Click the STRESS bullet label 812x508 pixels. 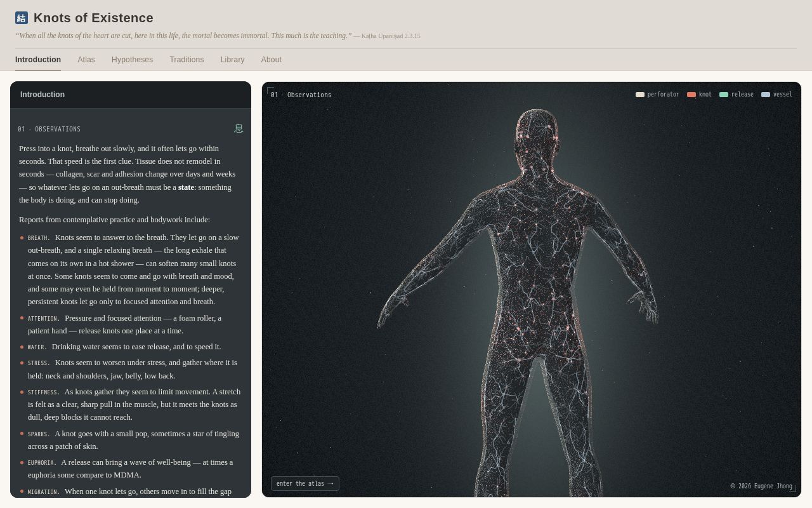click(x=39, y=363)
